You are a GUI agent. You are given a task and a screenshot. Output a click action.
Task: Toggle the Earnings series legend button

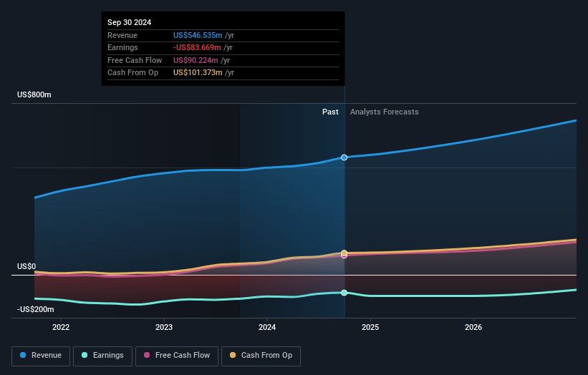tap(102, 356)
